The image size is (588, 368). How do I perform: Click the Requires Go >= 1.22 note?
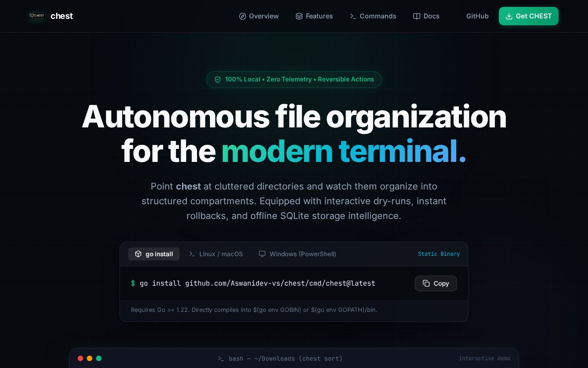[x=254, y=310]
